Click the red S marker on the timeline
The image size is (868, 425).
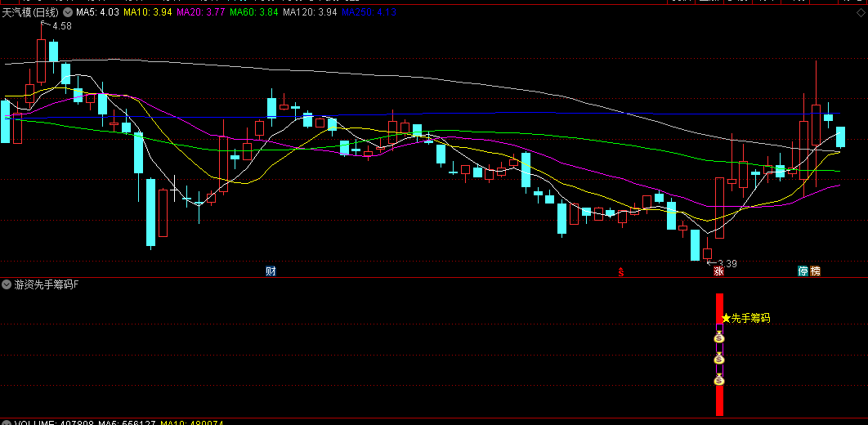(621, 271)
